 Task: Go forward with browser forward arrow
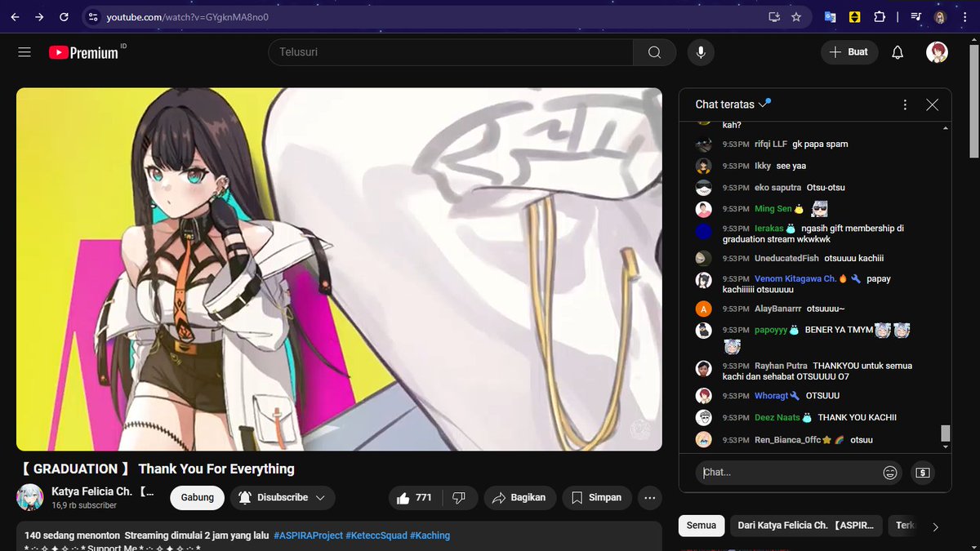pyautogui.click(x=39, y=16)
